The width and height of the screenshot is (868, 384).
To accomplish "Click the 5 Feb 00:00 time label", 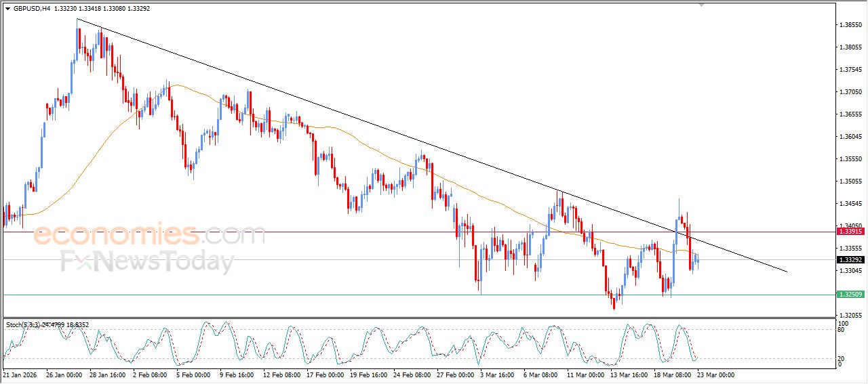I will pos(193,375).
